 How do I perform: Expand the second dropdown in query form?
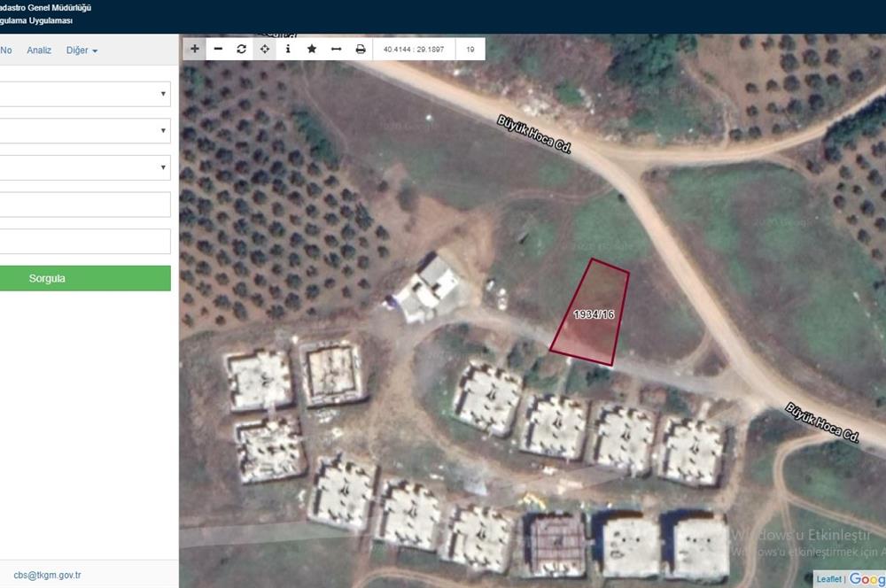85,131
